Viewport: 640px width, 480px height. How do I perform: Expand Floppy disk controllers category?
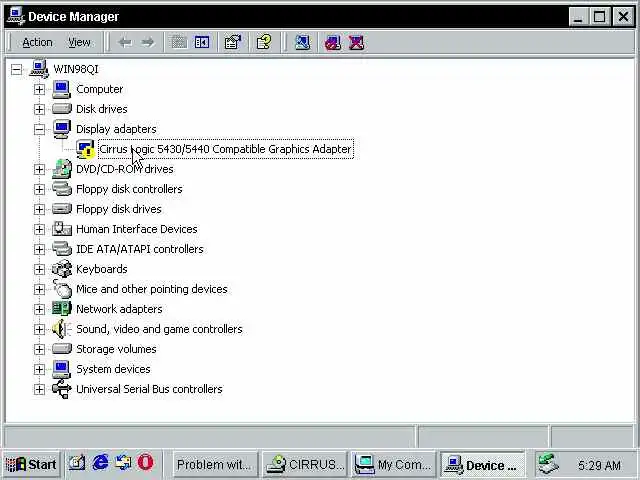click(39, 189)
